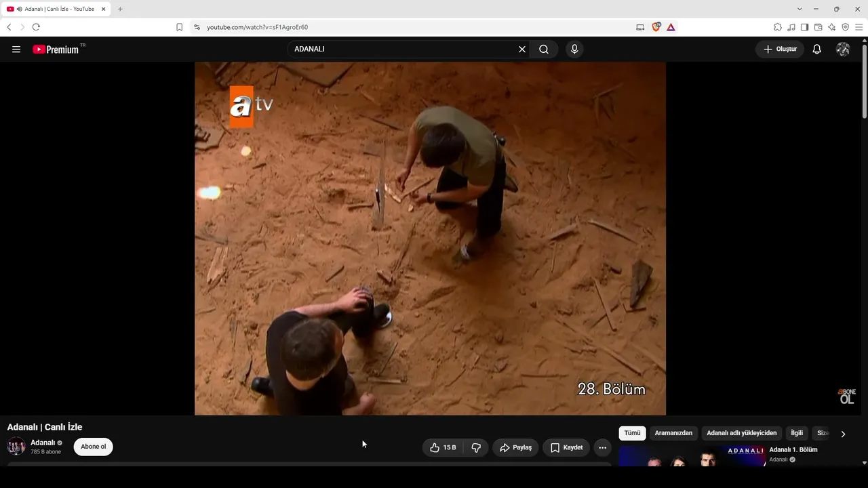Reload the page

point(36,27)
